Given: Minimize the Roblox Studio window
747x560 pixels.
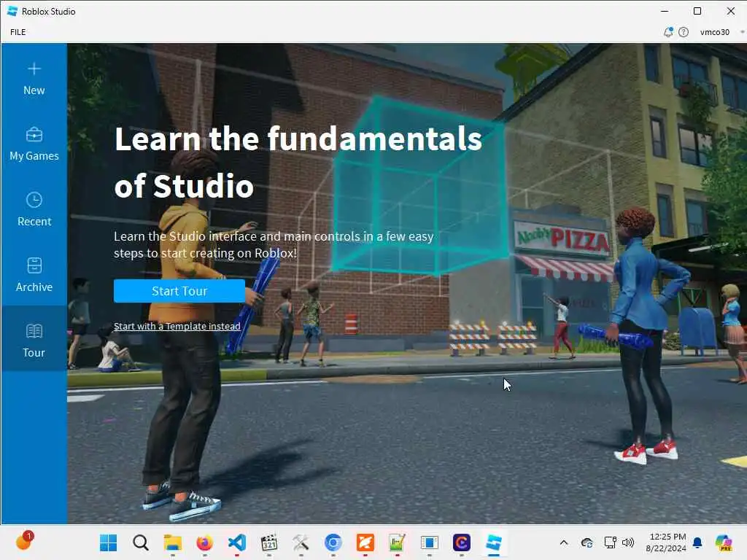Looking at the screenshot, I should [x=665, y=11].
